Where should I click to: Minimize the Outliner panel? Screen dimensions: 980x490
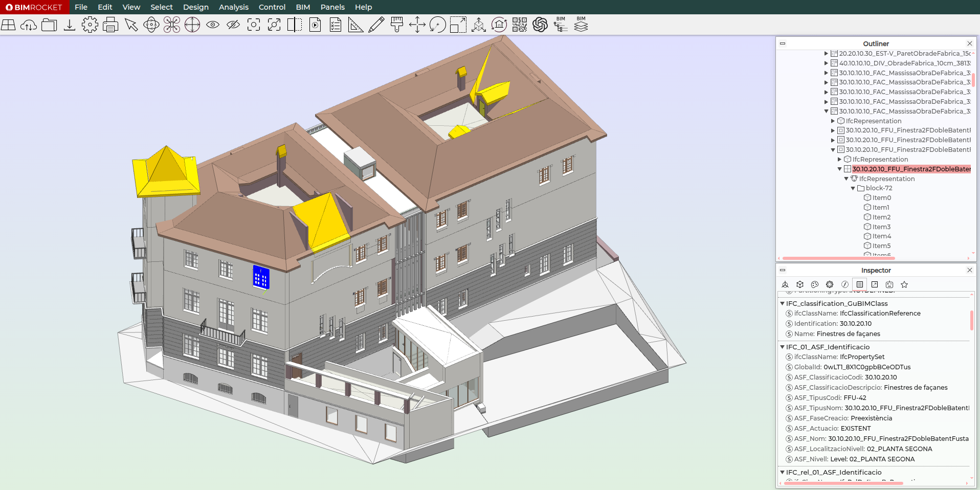click(782, 43)
